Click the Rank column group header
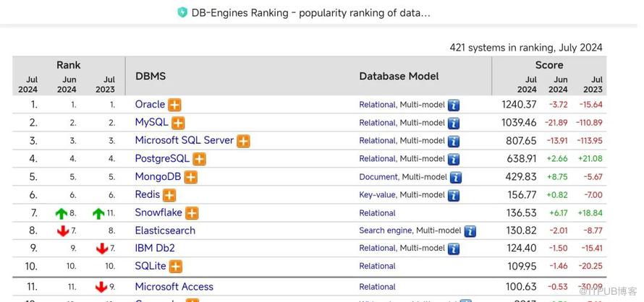The height and width of the screenshot is (302, 644). [69, 65]
